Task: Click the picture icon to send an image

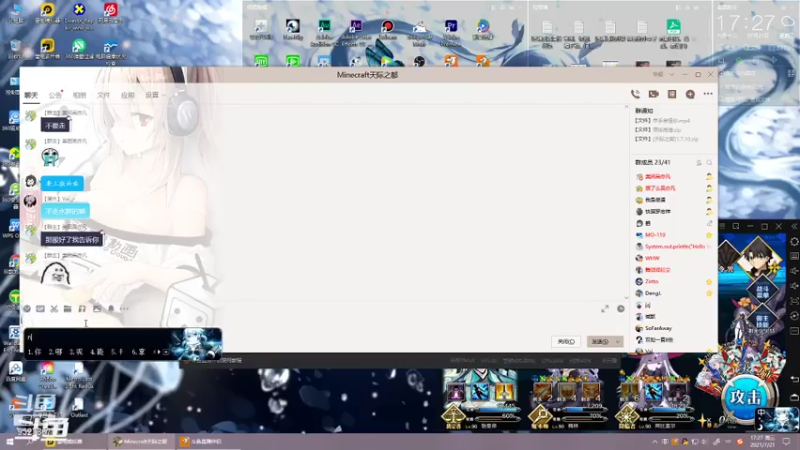Action: 97,309
